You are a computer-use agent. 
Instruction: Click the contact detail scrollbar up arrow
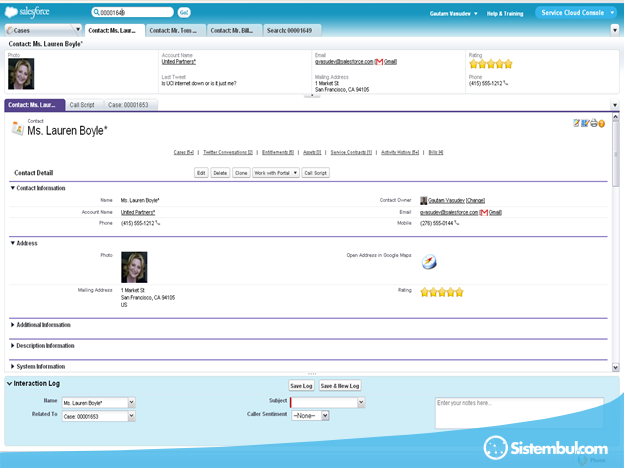pyautogui.click(x=615, y=117)
